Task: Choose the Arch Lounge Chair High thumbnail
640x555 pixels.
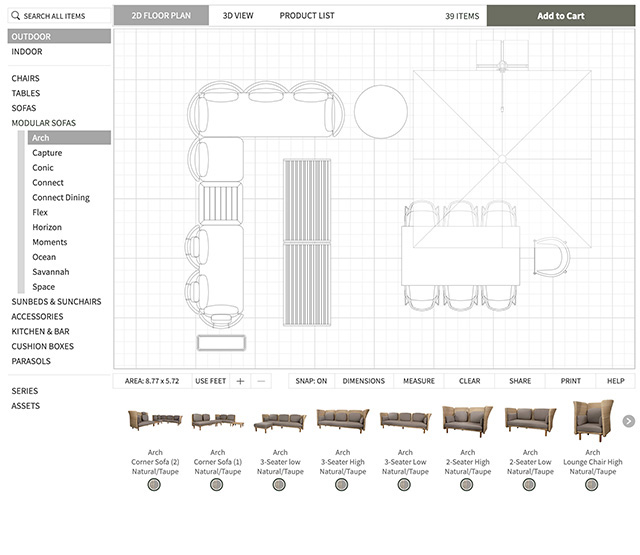Action: (592, 421)
